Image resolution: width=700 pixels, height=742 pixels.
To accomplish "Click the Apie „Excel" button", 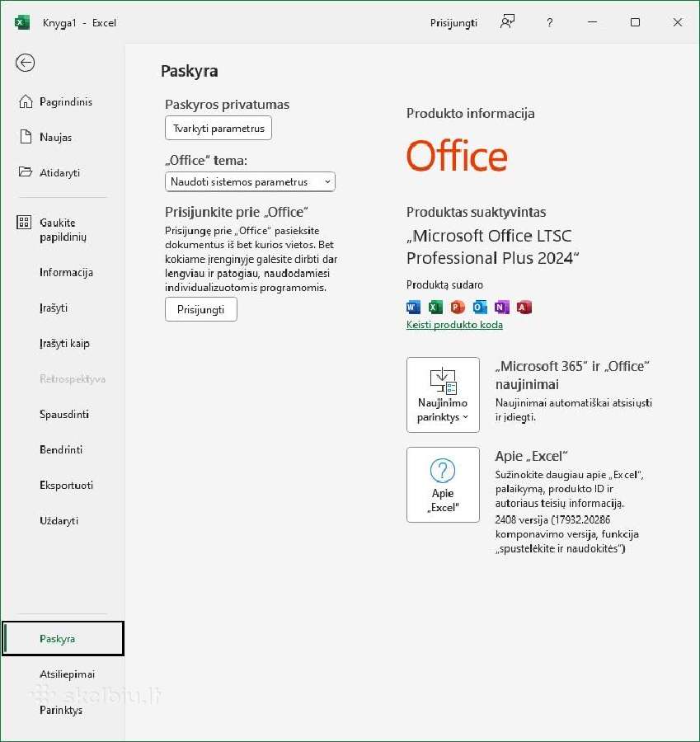I will click(x=443, y=485).
